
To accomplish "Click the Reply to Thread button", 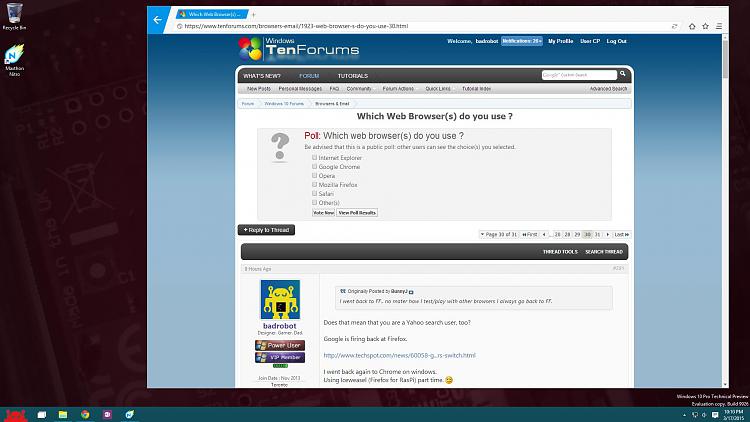I will pyautogui.click(x=266, y=230).
